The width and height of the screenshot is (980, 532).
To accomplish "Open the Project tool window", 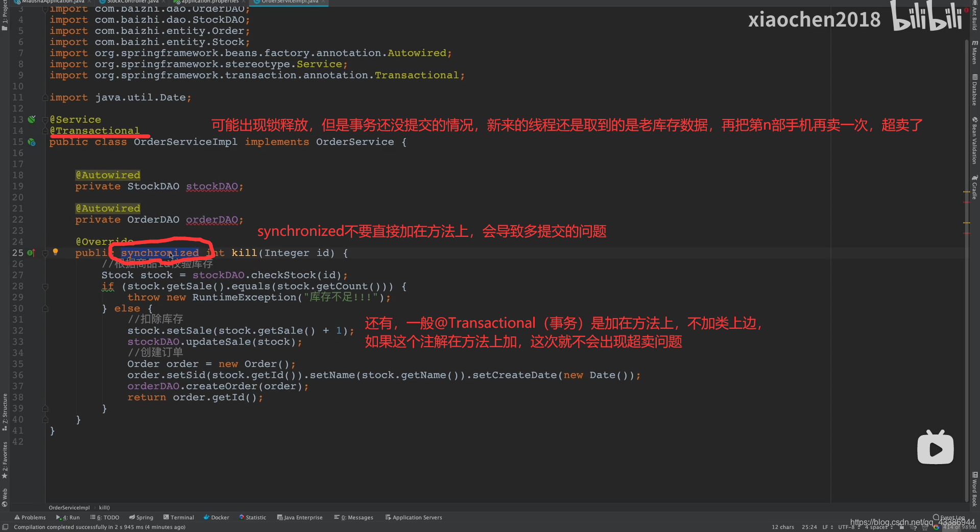I will tap(5, 15).
